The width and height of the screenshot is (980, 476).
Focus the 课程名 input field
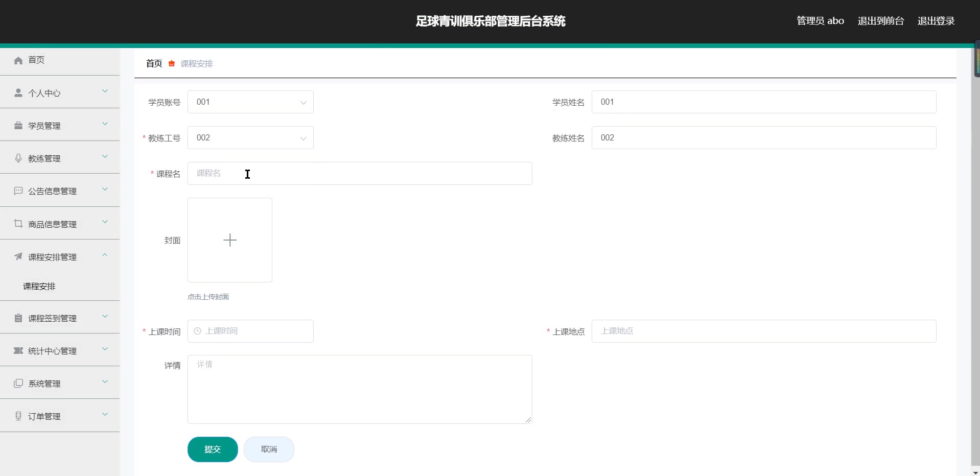pyautogui.click(x=360, y=174)
